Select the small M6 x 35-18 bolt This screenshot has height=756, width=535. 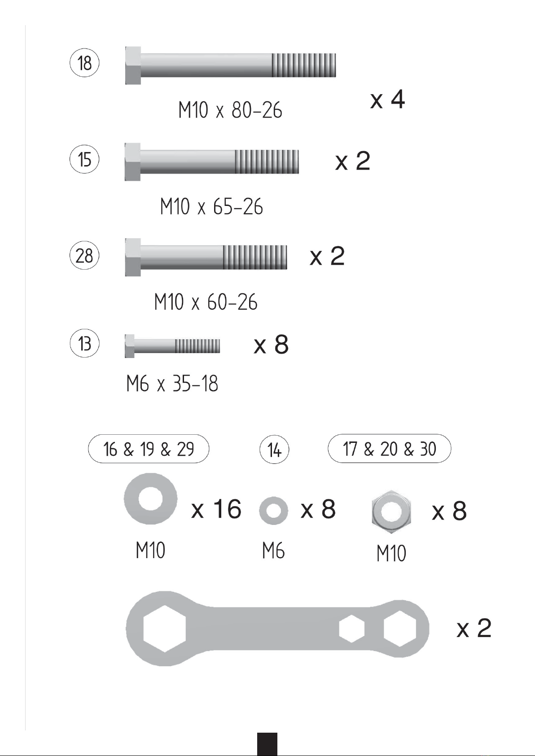(172, 346)
